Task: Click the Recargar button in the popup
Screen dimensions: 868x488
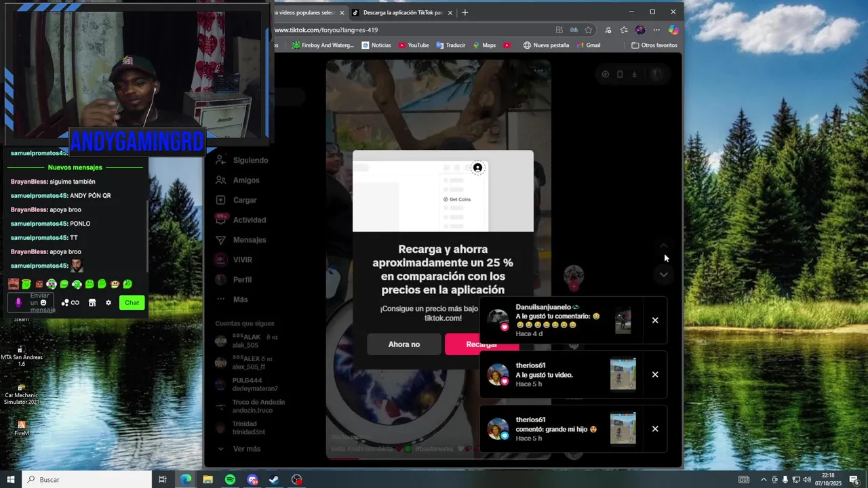Action: (x=481, y=344)
